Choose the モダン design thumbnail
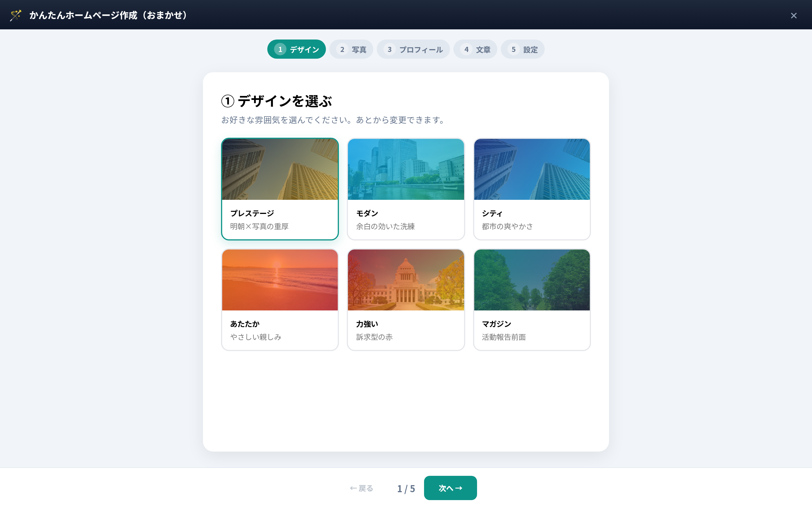Screen dimensions: 812x508 point(406,169)
